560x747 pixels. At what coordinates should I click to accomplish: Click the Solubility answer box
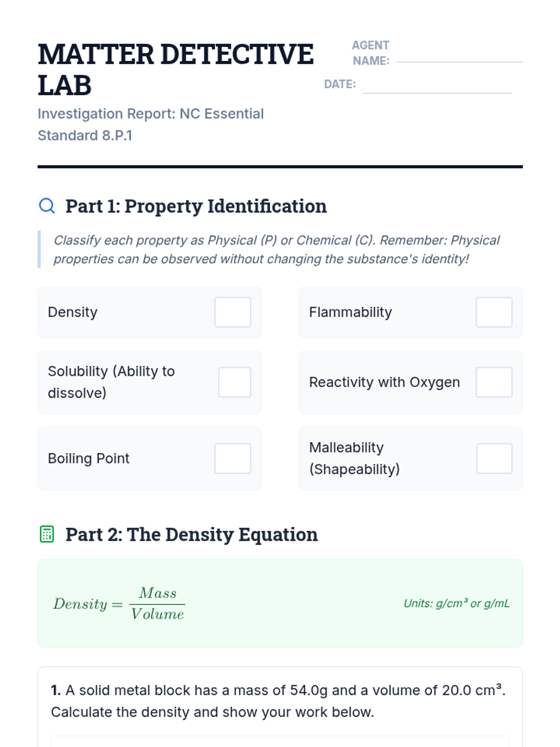tap(234, 382)
